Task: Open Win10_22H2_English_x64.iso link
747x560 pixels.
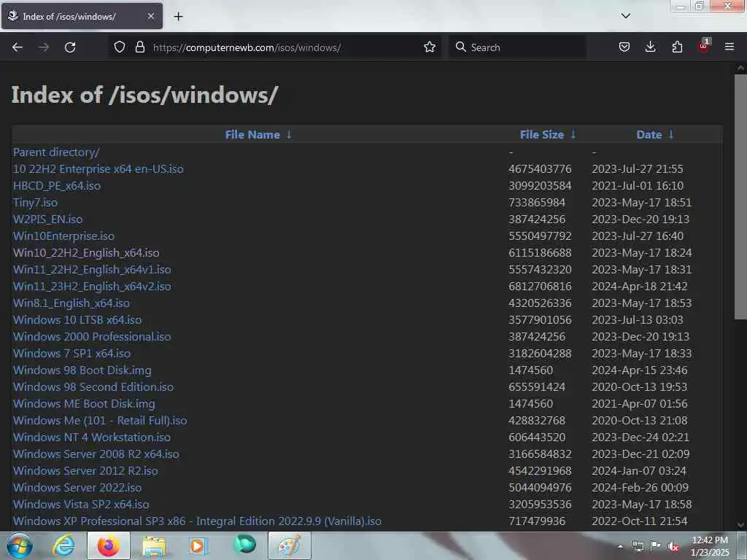Action: point(86,253)
